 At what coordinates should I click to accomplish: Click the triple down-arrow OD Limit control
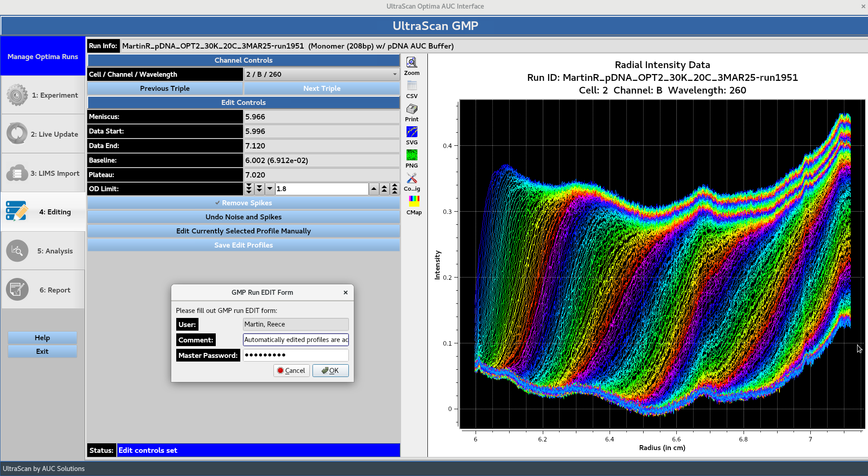tap(248, 188)
